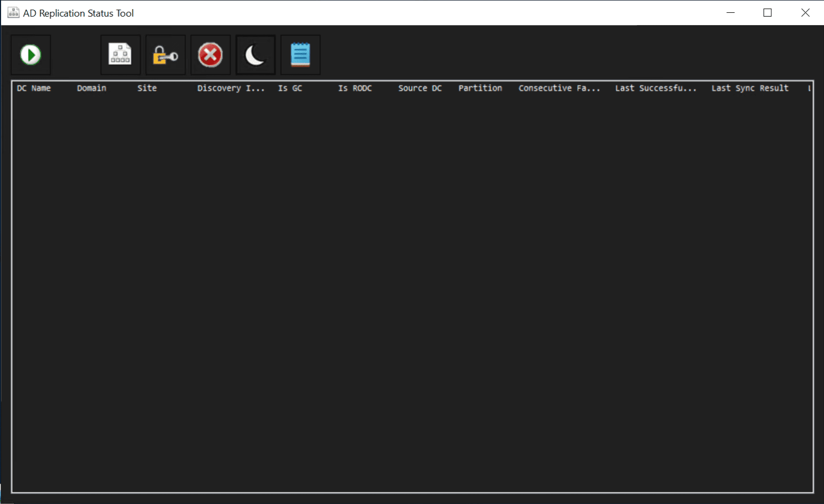Toggle sorting on the Is RODC column
824x504 pixels.
(355, 88)
